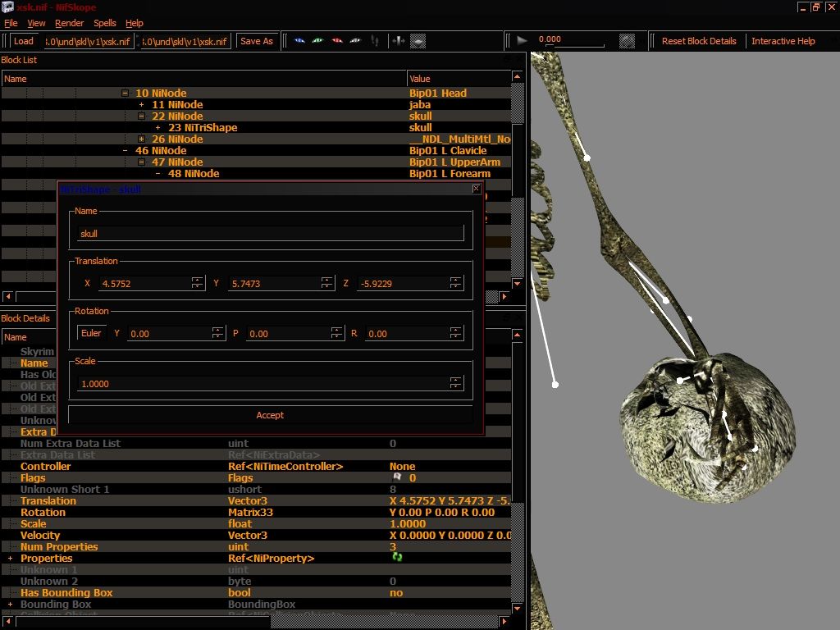Click the Rotation R stepper arrows
Screen dimensions: 840x630
point(455,333)
